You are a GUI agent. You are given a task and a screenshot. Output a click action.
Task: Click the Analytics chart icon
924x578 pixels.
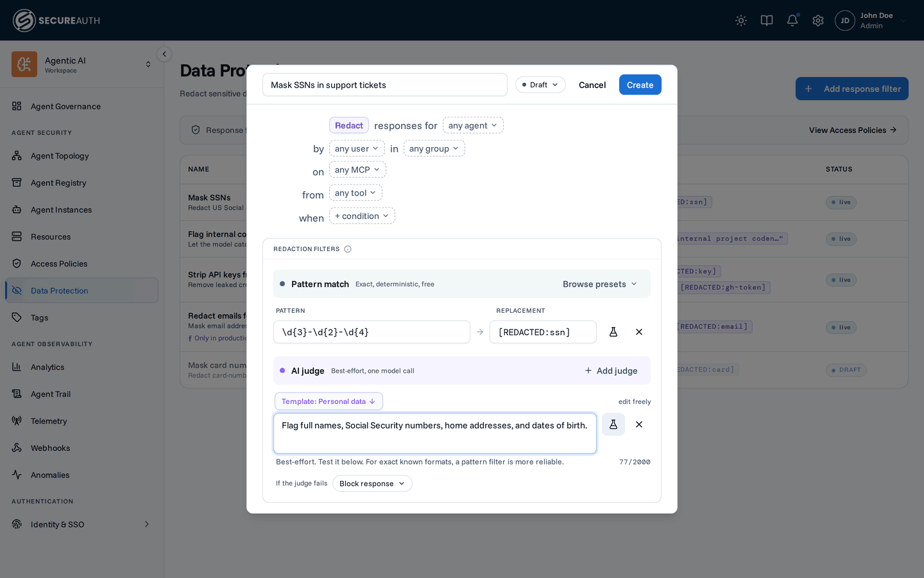click(x=17, y=367)
